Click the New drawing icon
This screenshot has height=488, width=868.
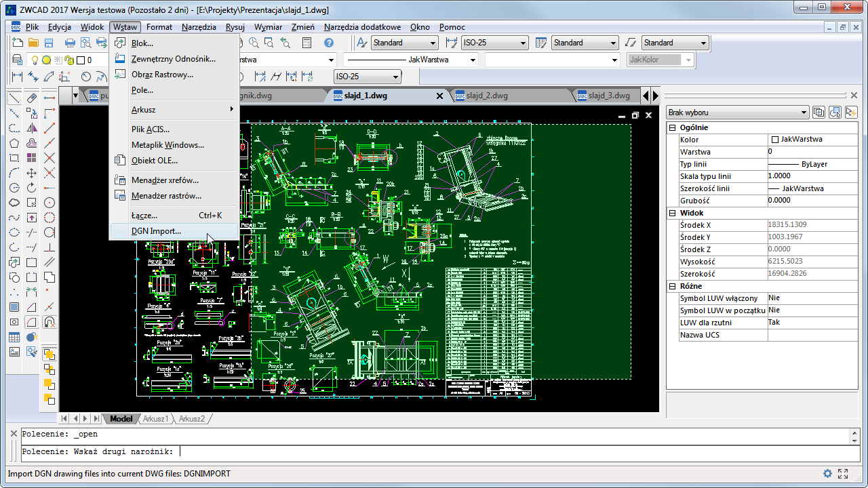(18, 43)
